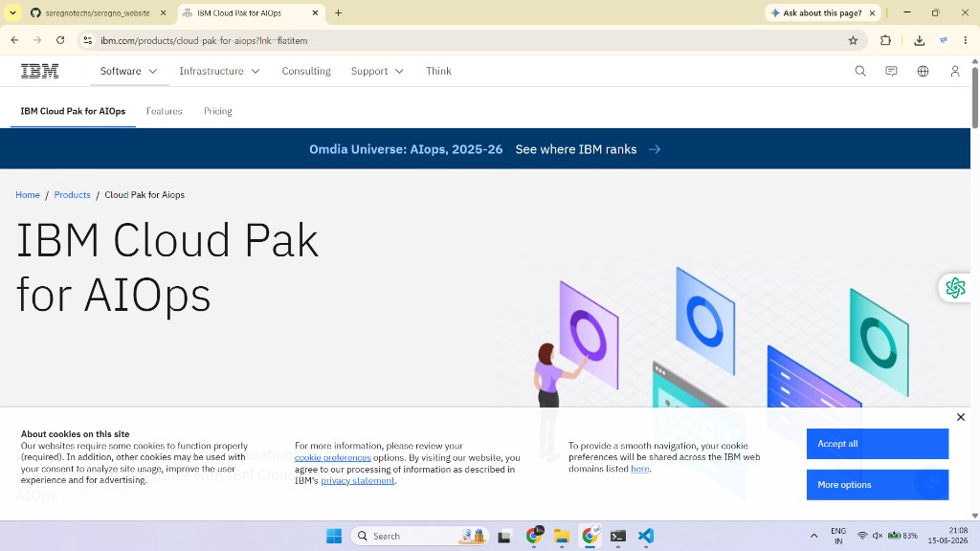Select the IBM Cloud Pak for AIOps tab
The width and height of the screenshot is (980, 551).
73,111
